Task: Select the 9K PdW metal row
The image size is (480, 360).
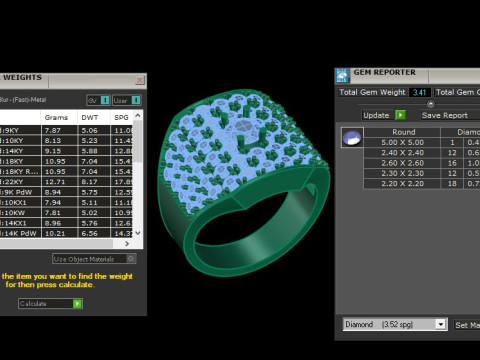Action: click(67, 192)
